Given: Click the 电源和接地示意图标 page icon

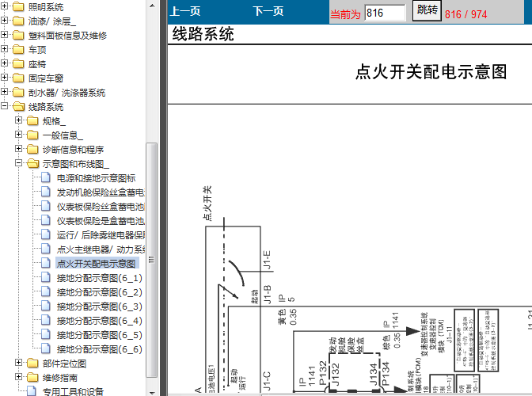Looking at the screenshot, I should coord(46,177).
